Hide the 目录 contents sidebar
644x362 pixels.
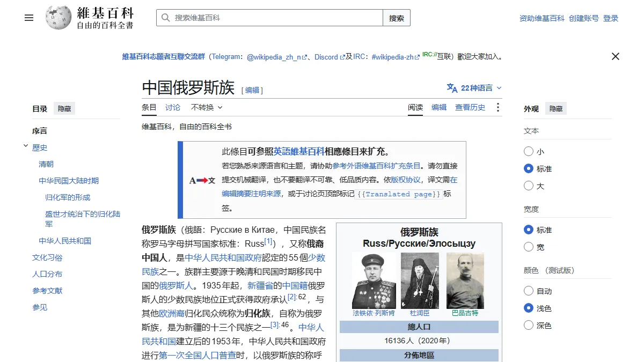(x=64, y=108)
